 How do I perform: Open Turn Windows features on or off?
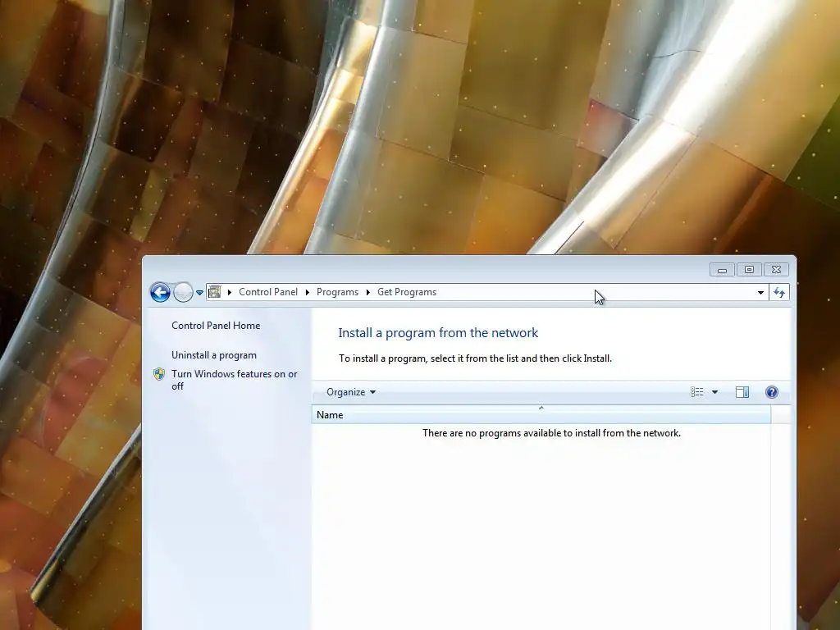coord(234,380)
